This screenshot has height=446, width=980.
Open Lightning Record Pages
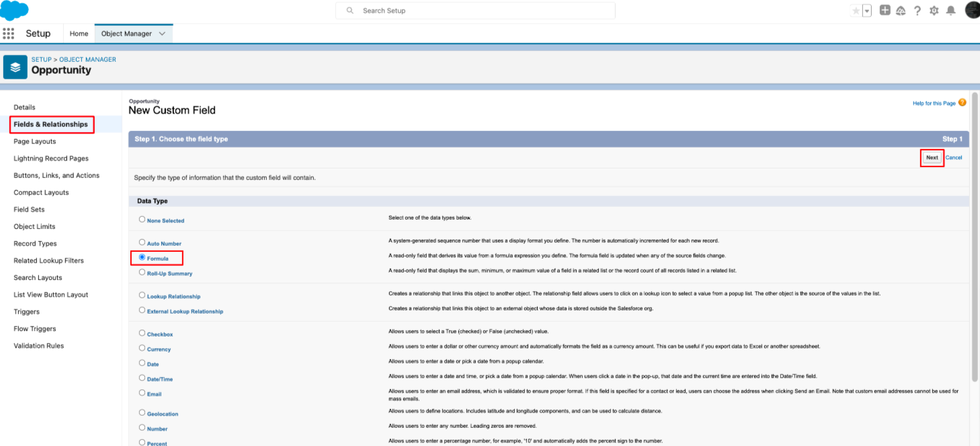51,159
